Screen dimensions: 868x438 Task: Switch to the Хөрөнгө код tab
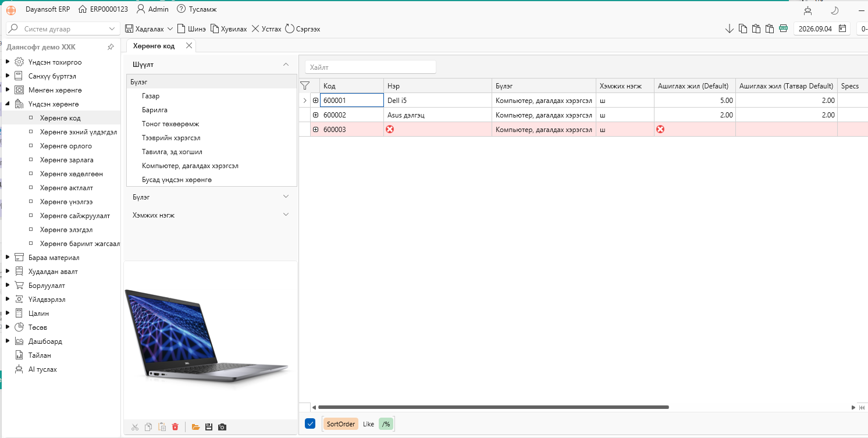pyautogui.click(x=154, y=46)
